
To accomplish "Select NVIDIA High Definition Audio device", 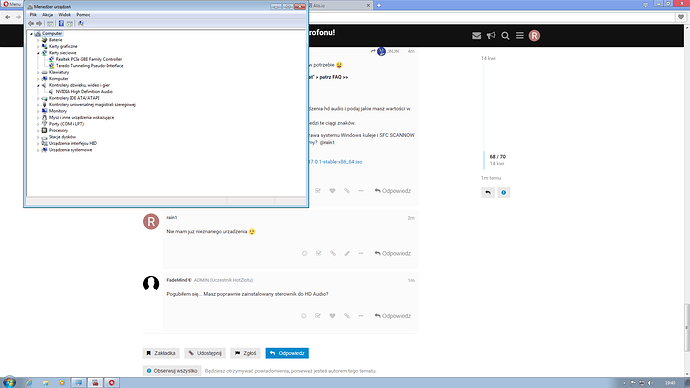I will 84,92.
